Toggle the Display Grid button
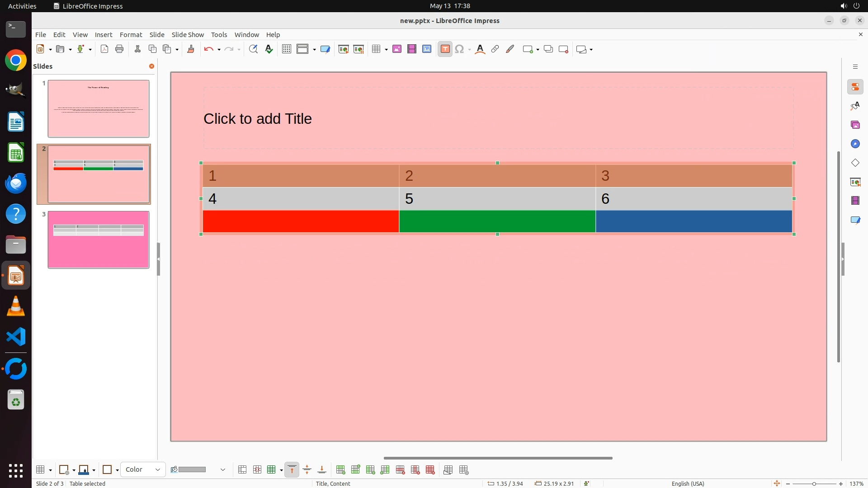This screenshot has width=868, height=488. coord(286,49)
